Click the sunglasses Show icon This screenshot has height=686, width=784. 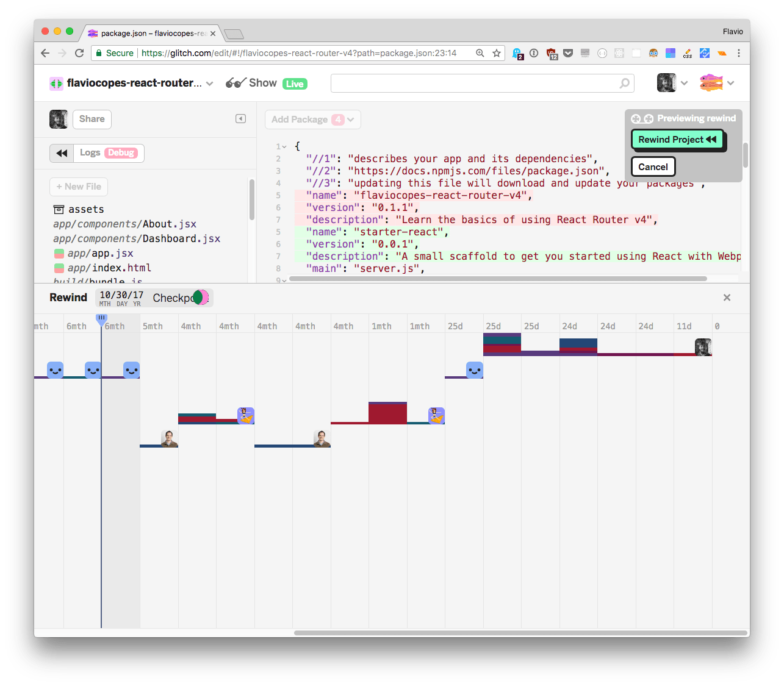236,83
